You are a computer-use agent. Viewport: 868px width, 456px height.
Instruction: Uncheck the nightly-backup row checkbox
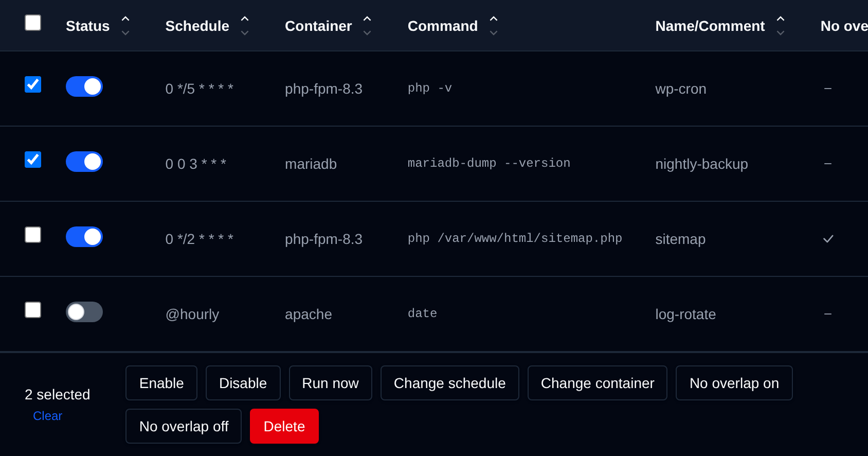[x=33, y=160]
